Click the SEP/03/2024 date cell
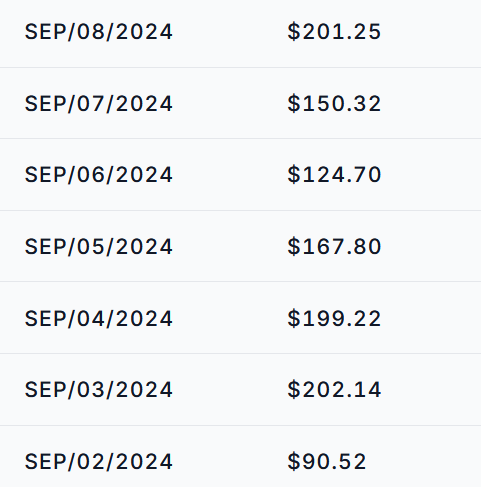481x487 pixels. 99,390
